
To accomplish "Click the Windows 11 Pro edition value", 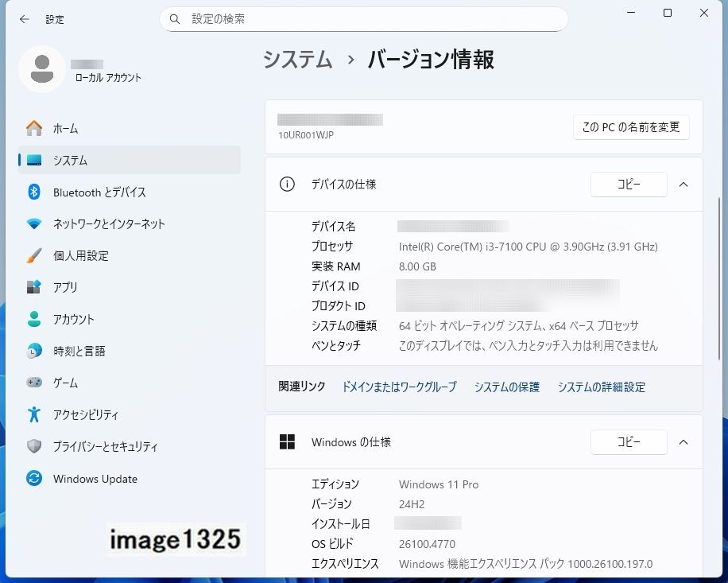I will point(438,484).
